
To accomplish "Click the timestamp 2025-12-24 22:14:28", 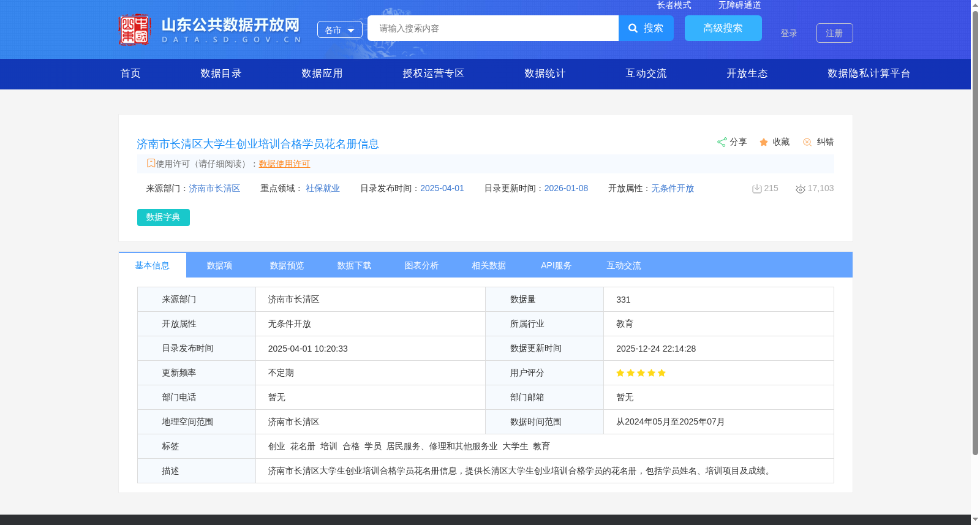I will tap(656, 349).
